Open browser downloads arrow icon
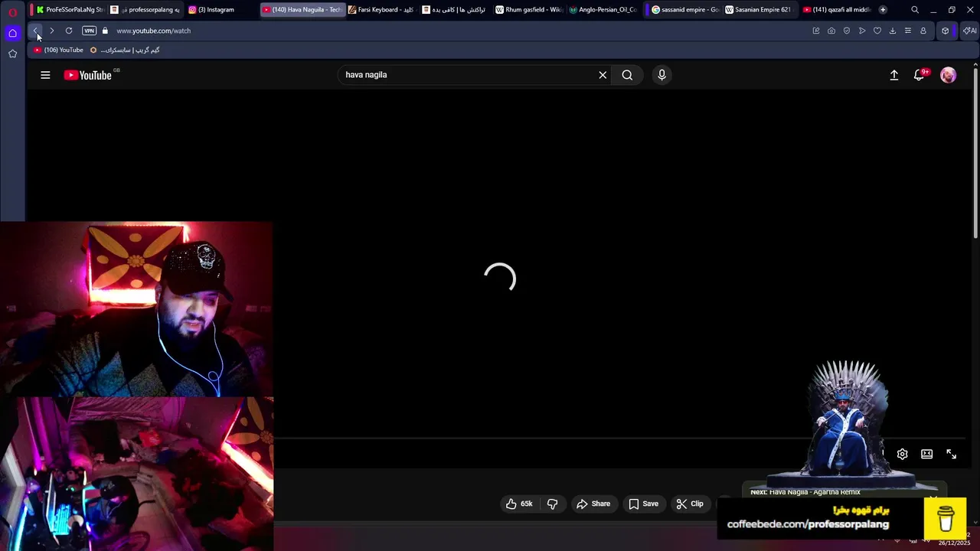The width and height of the screenshot is (980, 551). [893, 31]
